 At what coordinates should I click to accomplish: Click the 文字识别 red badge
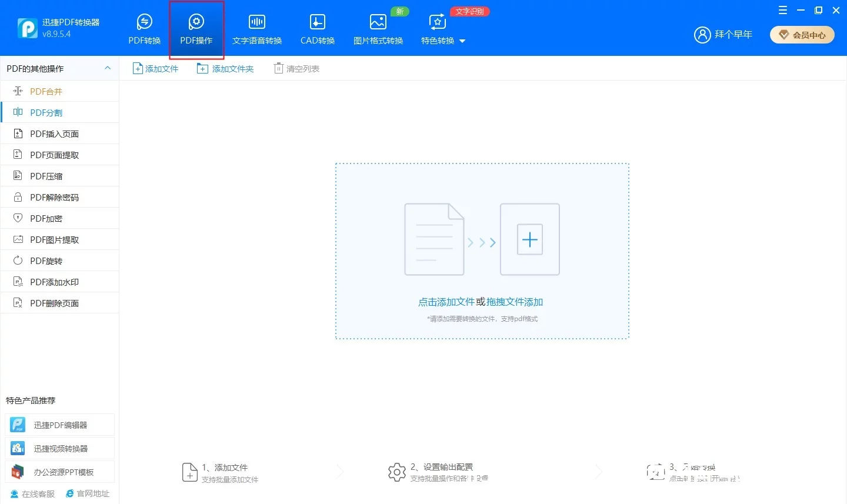pyautogui.click(x=470, y=11)
